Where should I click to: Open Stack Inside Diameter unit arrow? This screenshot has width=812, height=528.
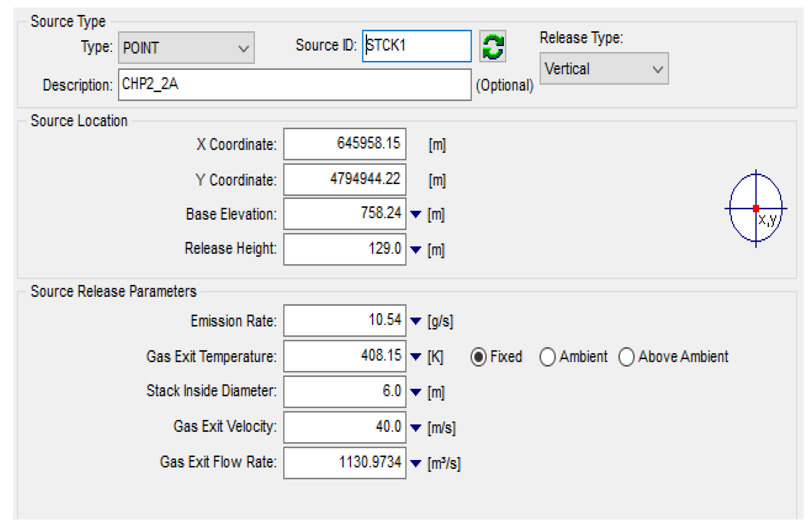(415, 392)
